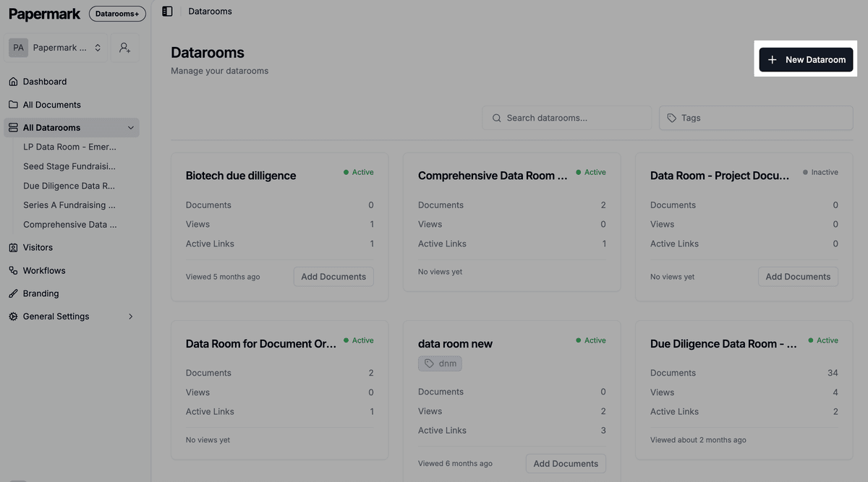Collapse the All Datarooms chevron

point(131,128)
